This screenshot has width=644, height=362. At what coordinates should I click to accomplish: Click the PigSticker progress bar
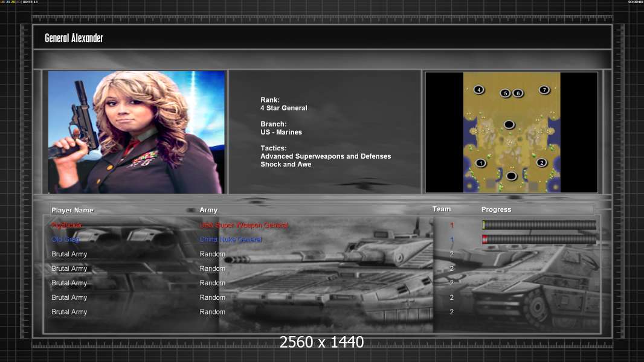539,224
